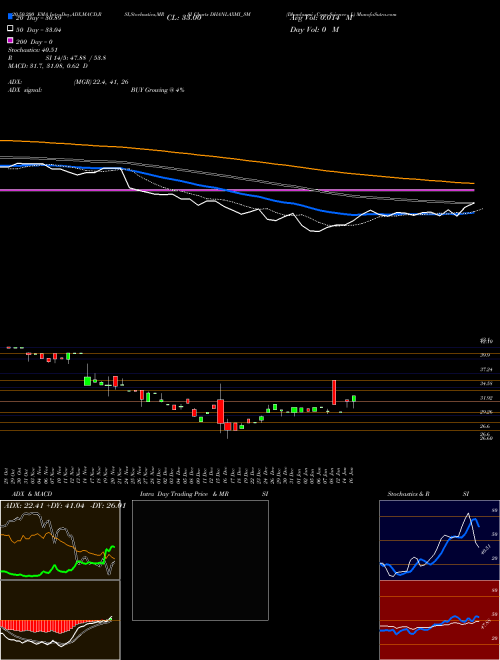Open the MACD histogram chart thumbnail

pyautogui.click(x=60, y=620)
